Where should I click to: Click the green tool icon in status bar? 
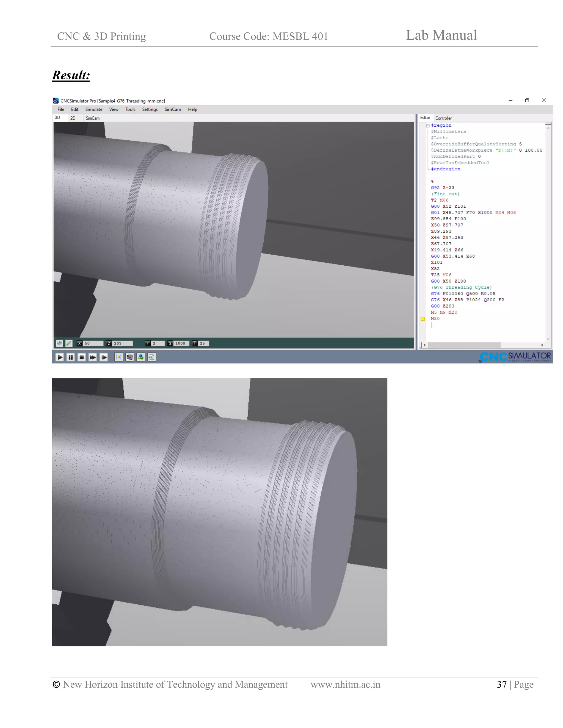tap(69, 343)
